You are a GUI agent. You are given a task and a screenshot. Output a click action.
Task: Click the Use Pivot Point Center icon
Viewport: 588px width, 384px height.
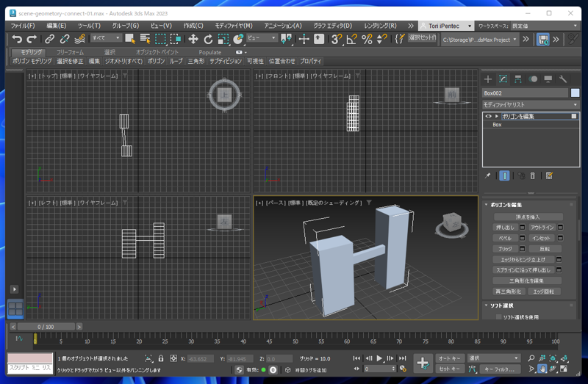[x=286, y=39]
